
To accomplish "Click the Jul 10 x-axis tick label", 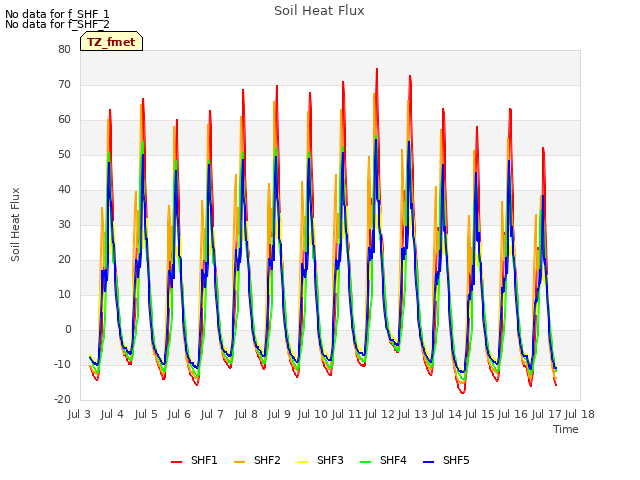I will pos(313,414).
